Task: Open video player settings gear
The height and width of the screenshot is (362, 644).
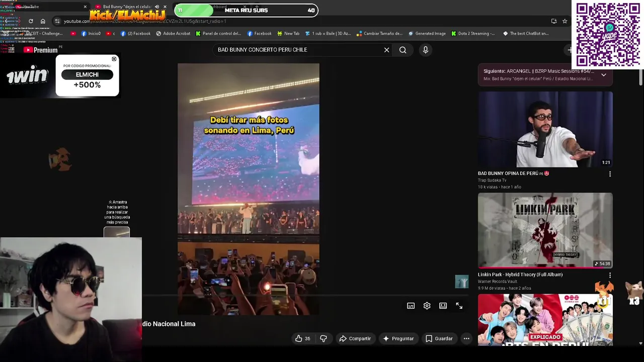Action: pyautogui.click(x=427, y=306)
